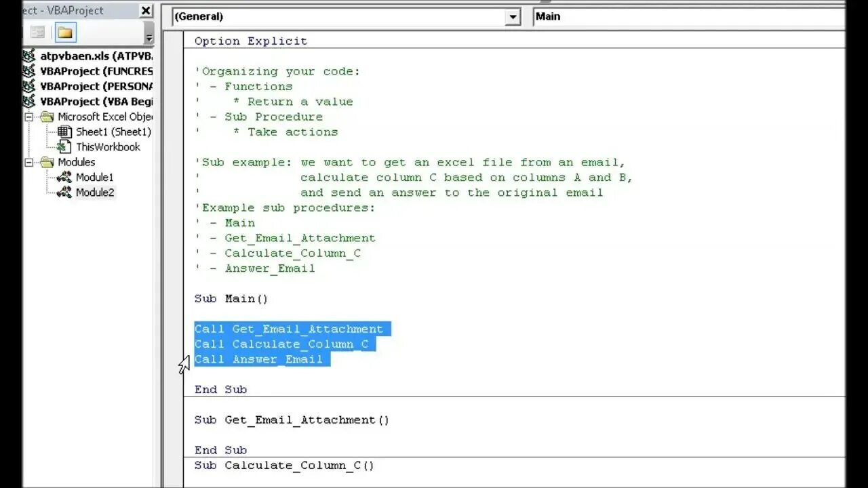Screen dimensions: 868x488
Task: Click the ' - Get_Email_Attachment comment line
Action: pyautogui.click(x=285, y=238)
